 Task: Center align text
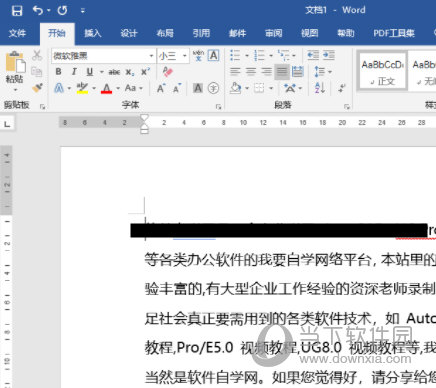(x=251, y=72)
